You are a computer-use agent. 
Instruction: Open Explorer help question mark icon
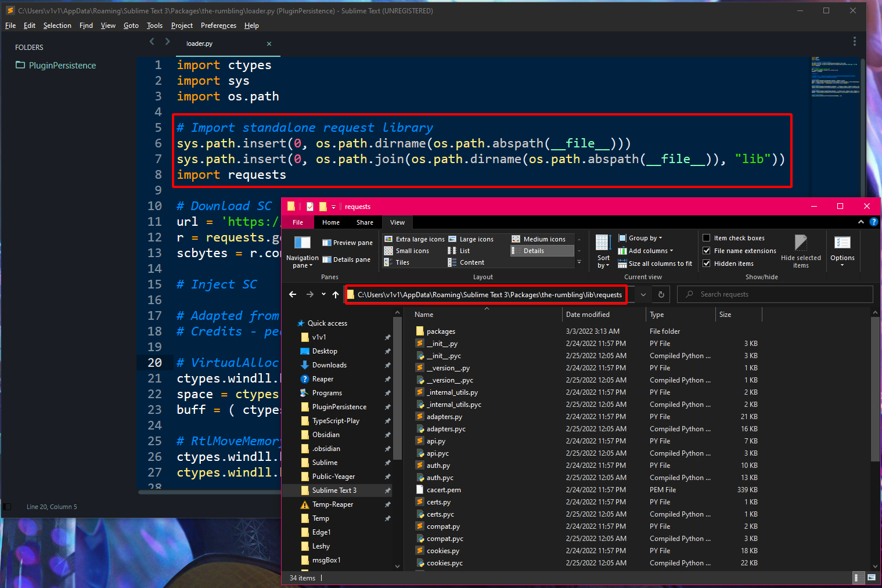click(874, 222)
